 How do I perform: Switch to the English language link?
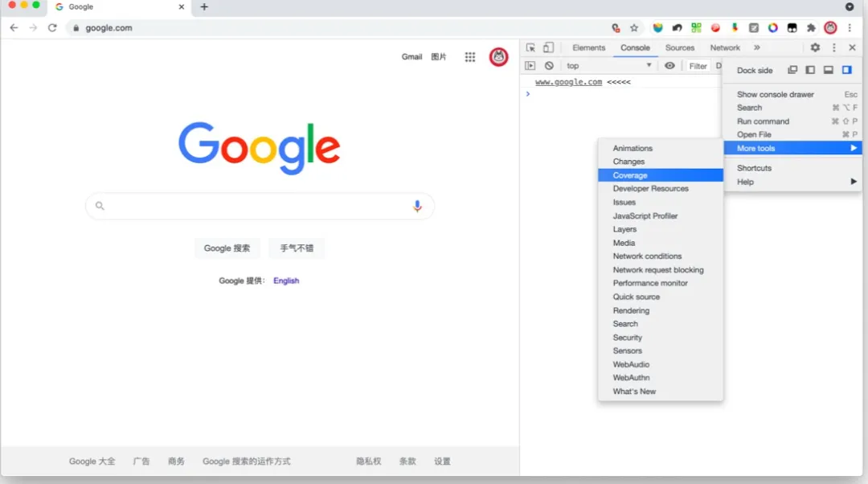point(286,281)
